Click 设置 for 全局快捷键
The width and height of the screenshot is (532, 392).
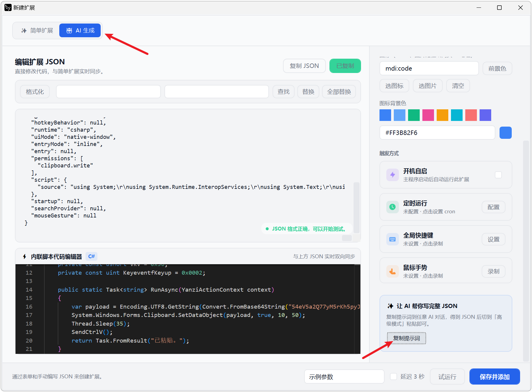click(493, 239)
